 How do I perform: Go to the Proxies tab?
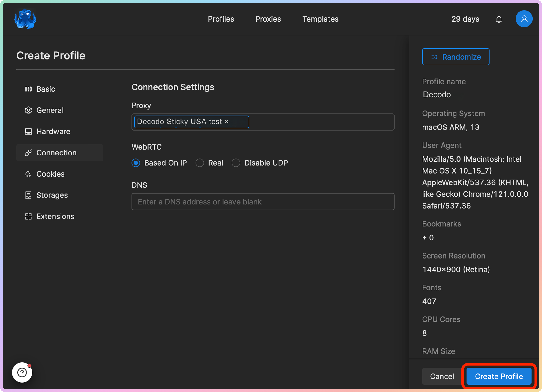pos(268,19)
